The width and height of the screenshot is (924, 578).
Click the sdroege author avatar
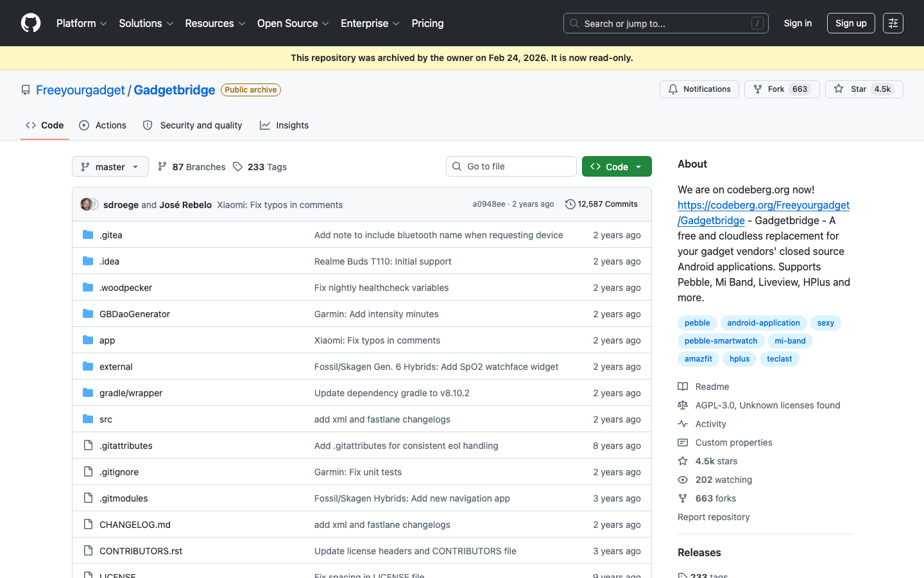[86, 204]
